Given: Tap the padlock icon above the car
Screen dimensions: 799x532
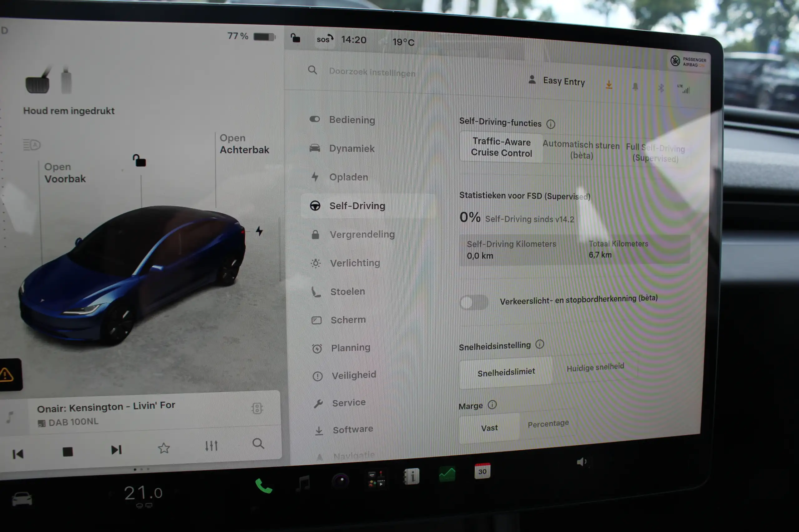Looking at the screenshot, I should click(139, 161).
